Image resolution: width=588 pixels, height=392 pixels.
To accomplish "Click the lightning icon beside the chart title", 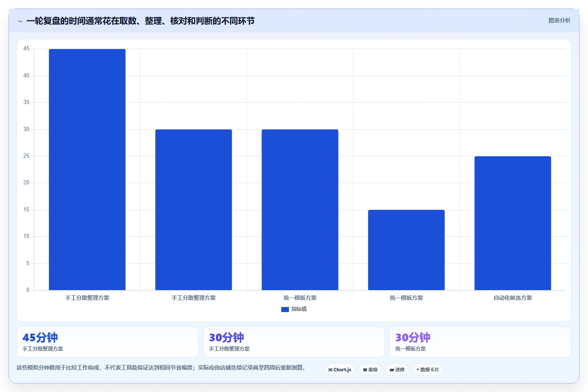I will coord(20,21).
